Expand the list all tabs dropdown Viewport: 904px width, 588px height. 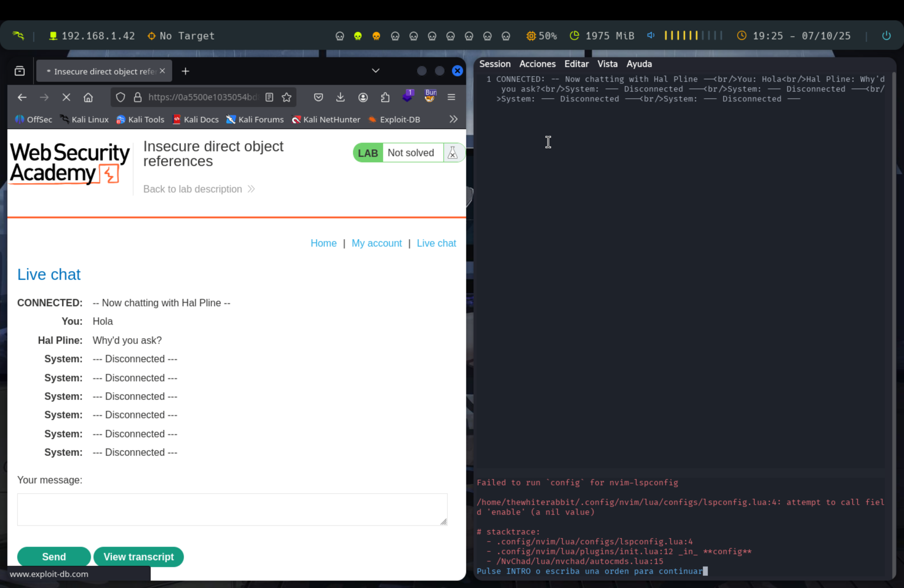point(375,71)
